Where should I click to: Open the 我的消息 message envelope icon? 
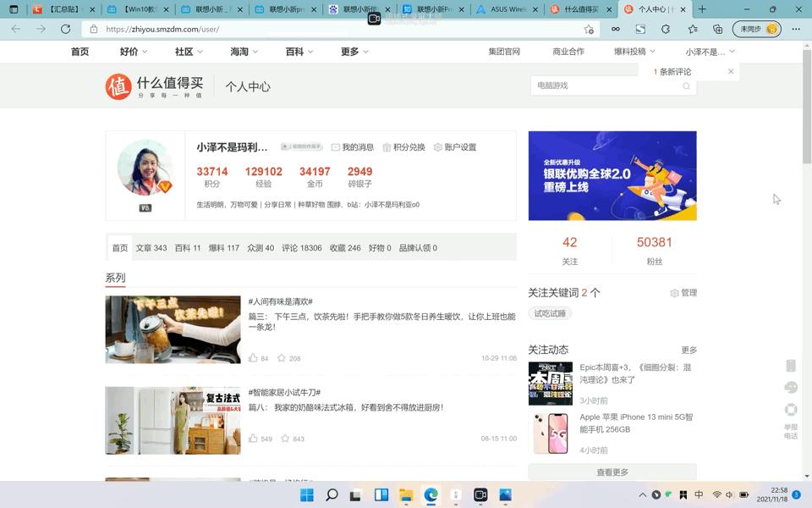(337, 146)
